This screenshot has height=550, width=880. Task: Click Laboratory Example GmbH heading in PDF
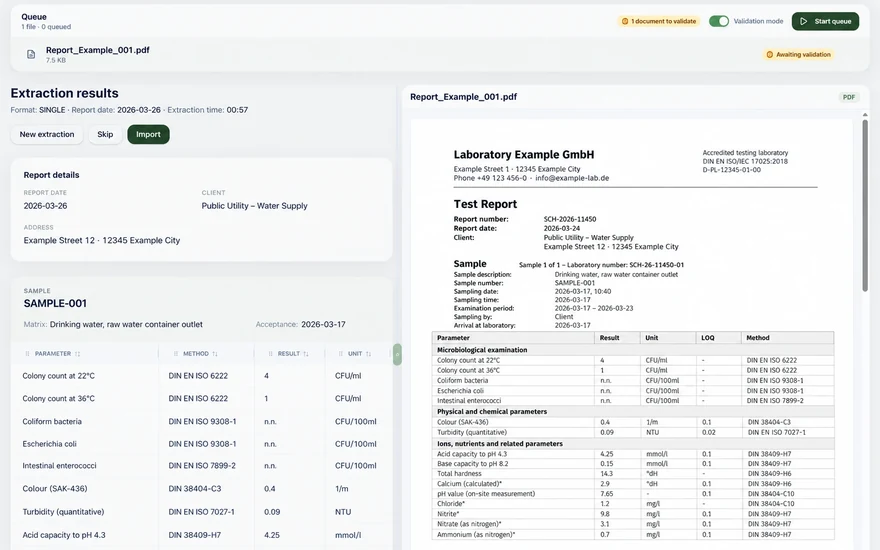pyautogui.click(x=524, y=154)
